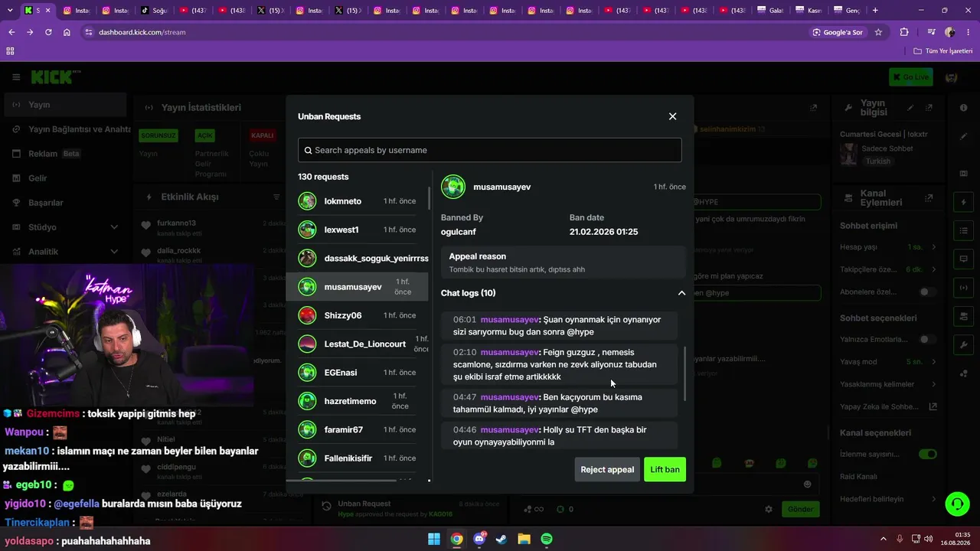
Task: Open the Başarılar sidebar page
Action: [x=65, y=203]
